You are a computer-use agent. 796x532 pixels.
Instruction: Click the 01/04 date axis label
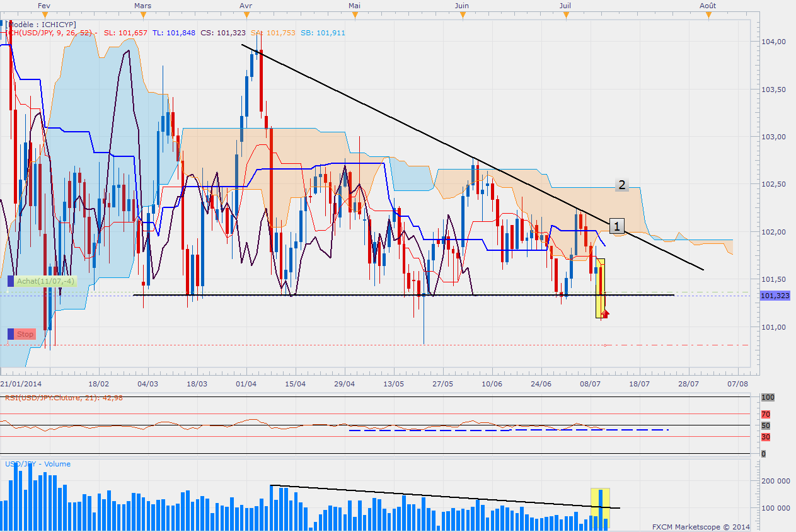(246, 383)
